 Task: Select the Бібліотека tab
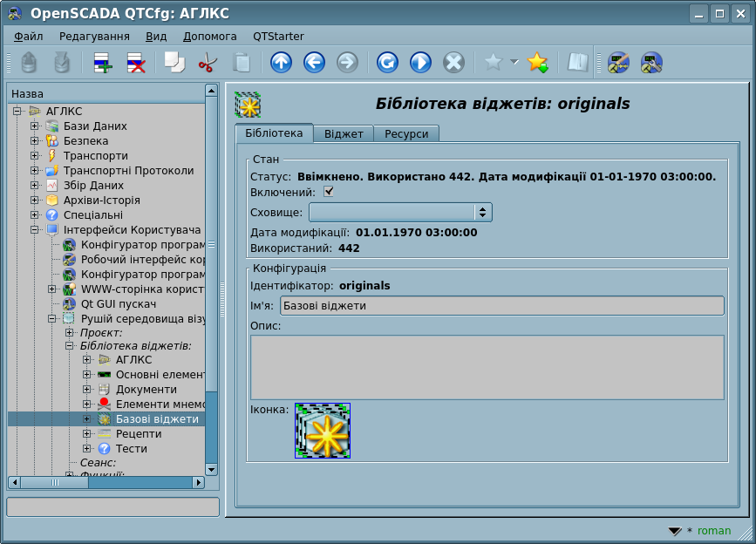pos(274,133)
